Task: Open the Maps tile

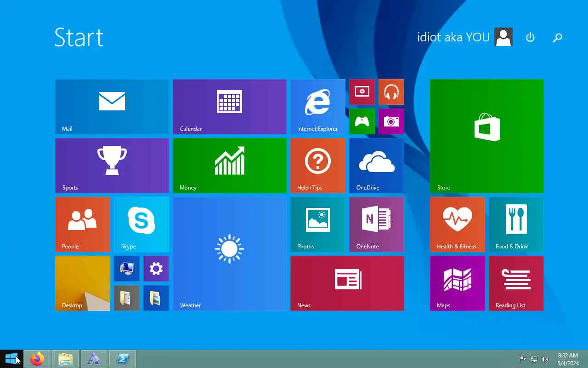Action: click(458, 283)
